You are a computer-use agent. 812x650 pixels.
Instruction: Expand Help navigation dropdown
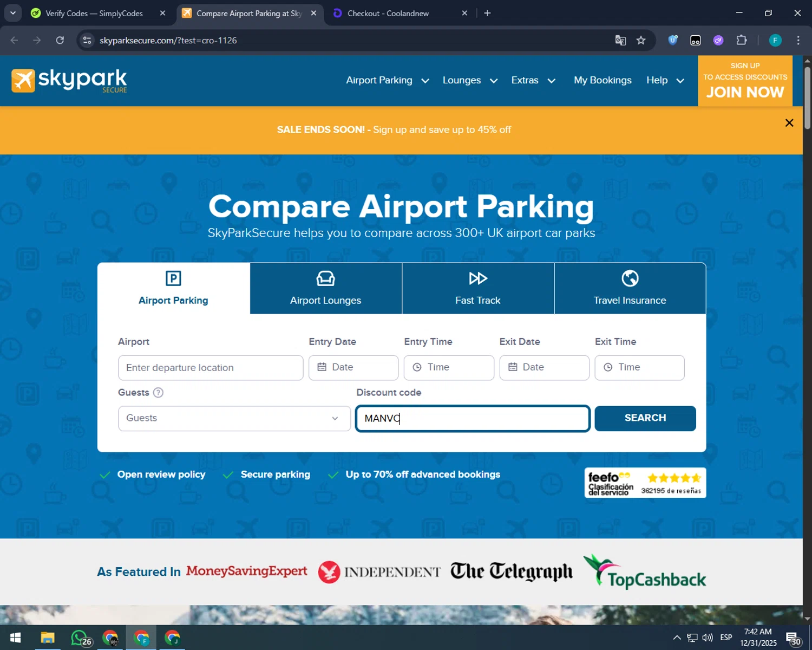tap(665, 80)
